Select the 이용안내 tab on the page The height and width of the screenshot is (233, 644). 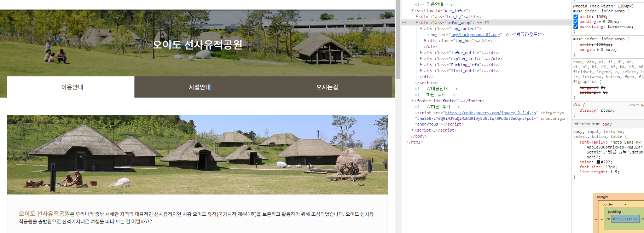(71, 87)
